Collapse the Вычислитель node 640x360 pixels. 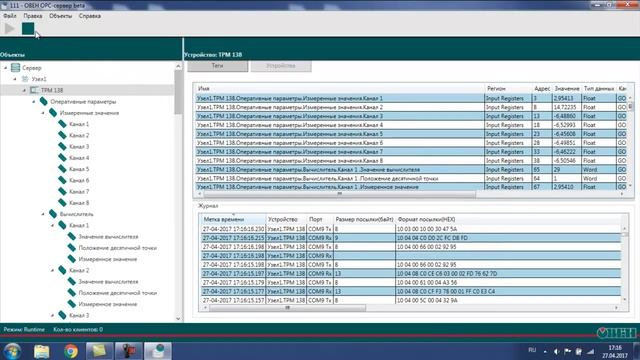click(x=43, y=213)
